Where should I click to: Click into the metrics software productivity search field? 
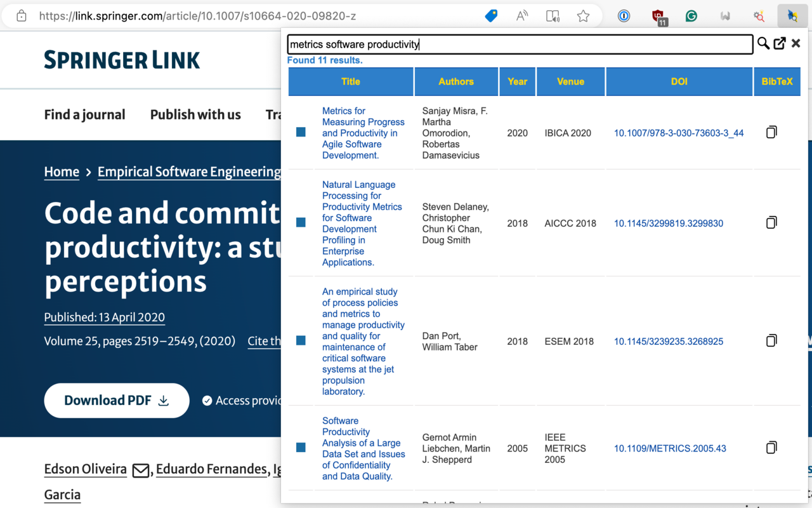pos(520,44)
